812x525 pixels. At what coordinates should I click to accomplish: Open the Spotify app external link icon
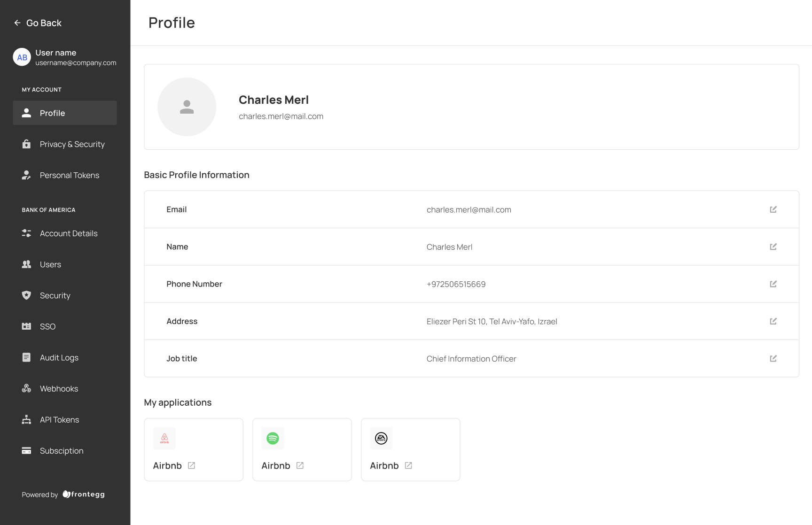[300, 465]
